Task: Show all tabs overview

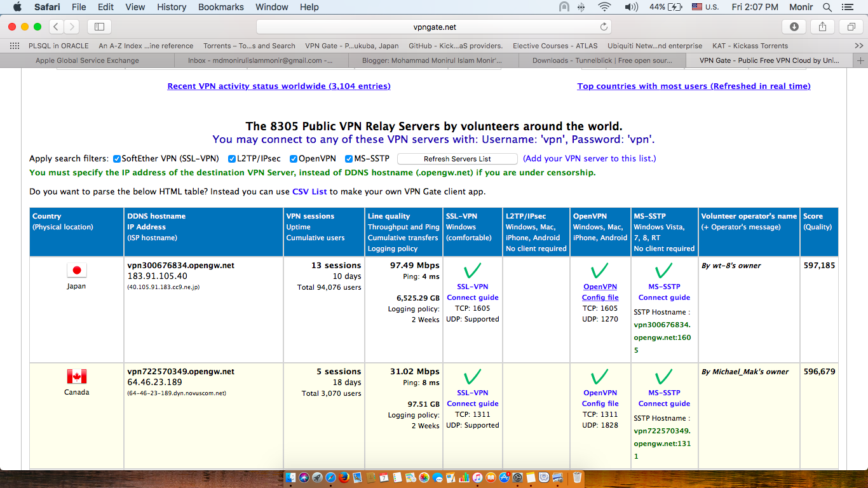Action: point(850,27)
